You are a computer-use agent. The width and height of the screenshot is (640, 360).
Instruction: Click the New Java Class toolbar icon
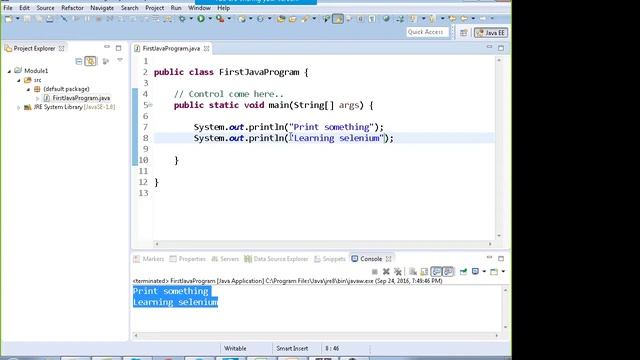click(x=260, y=19)
